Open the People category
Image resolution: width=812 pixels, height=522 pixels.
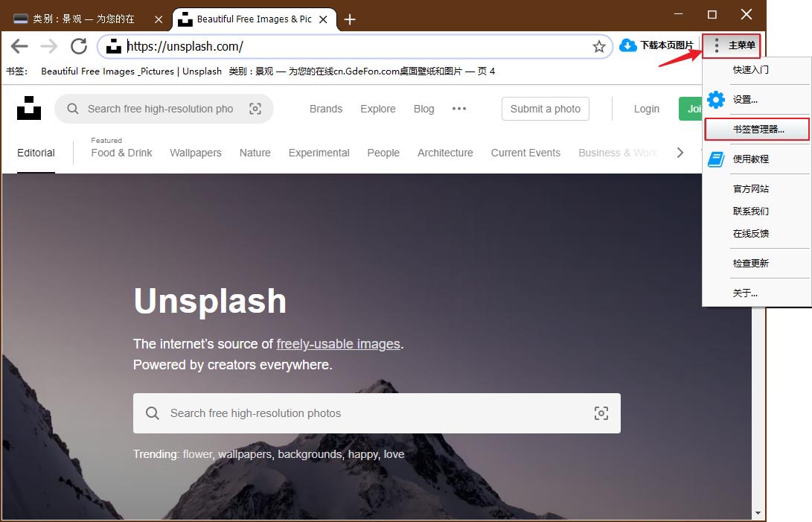point(383,153)
